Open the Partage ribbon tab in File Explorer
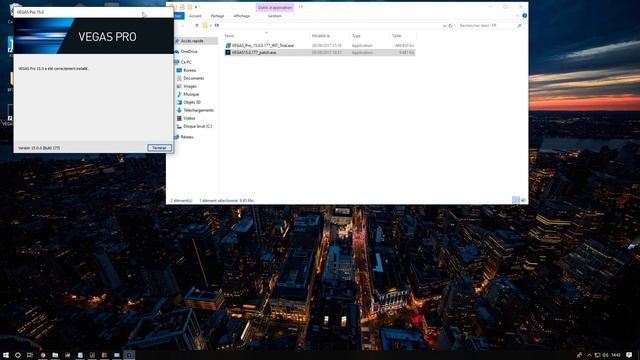The height and width of the screenshot is (360, 640). [217, 16]
